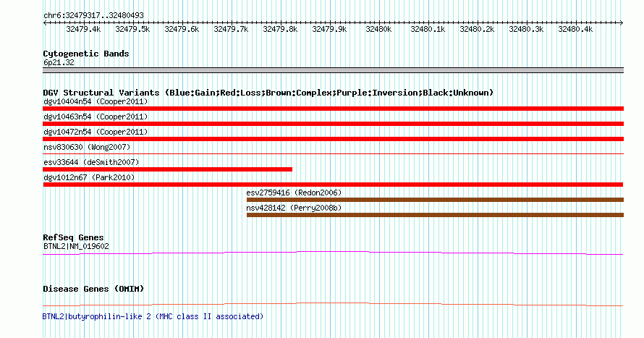Click the 32479.9k ruler tick label
The width and height of the screenshot is (644, 338).
pos(329,29)
